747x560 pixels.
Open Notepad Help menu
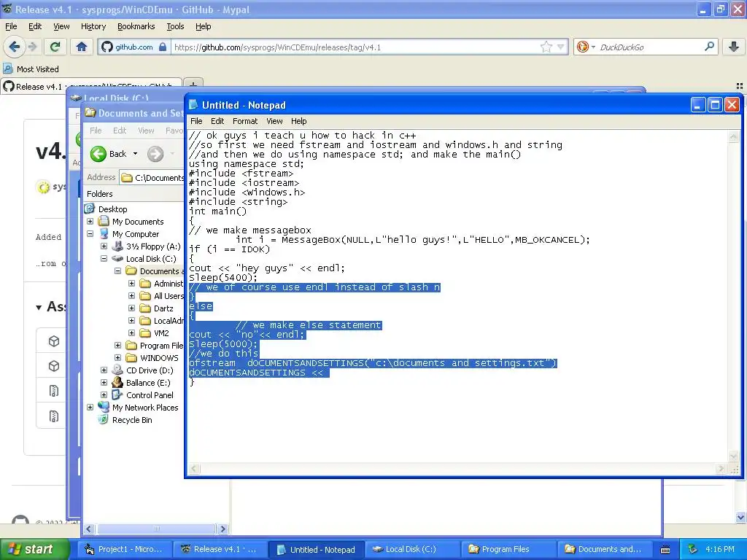pos(298,121)
